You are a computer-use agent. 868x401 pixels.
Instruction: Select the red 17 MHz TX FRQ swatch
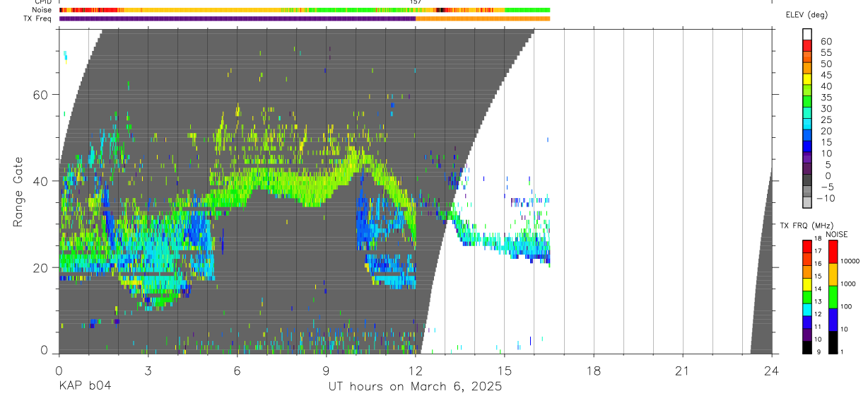coord(807,246)
